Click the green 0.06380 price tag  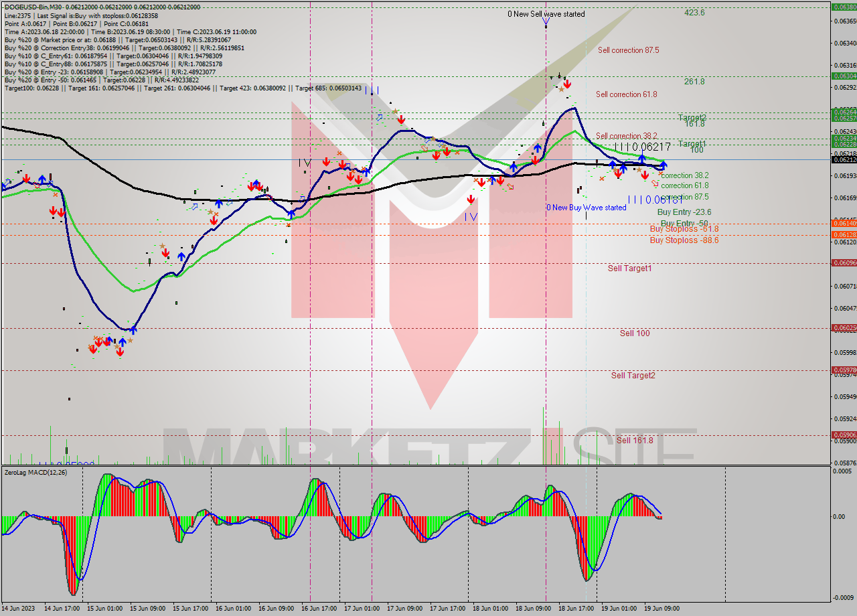pyautogui.click(x=844, y=7)
